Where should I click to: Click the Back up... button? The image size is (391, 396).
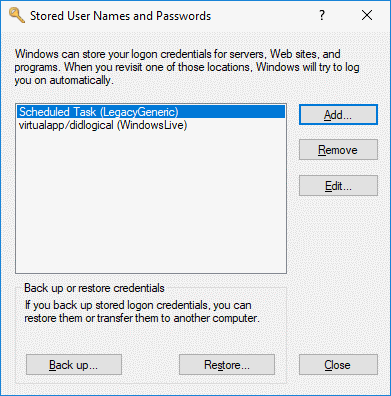74,365
